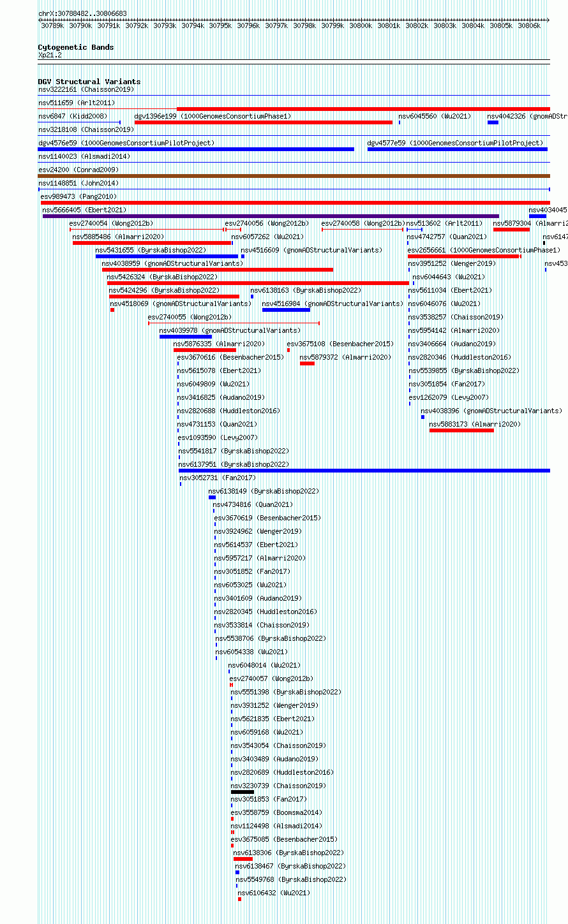Open variant nsv5615078 (Ebert2021)
This screenshot has height=924, width=568.
point(219,371)
